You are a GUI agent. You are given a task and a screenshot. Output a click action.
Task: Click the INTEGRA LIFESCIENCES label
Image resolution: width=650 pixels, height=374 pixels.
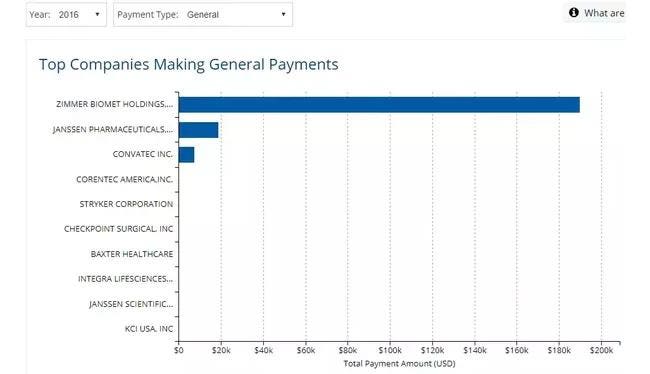point(125,279)
